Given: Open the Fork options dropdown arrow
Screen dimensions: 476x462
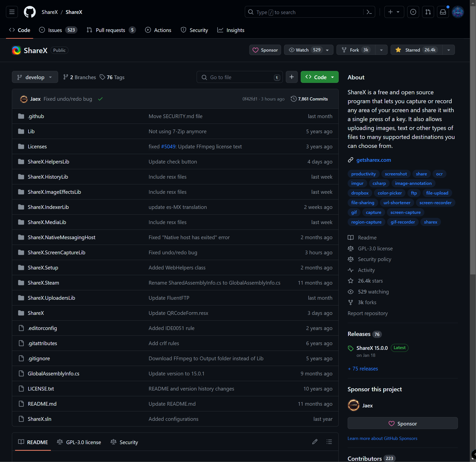Looking at the screenshot, I should (381, 50).
